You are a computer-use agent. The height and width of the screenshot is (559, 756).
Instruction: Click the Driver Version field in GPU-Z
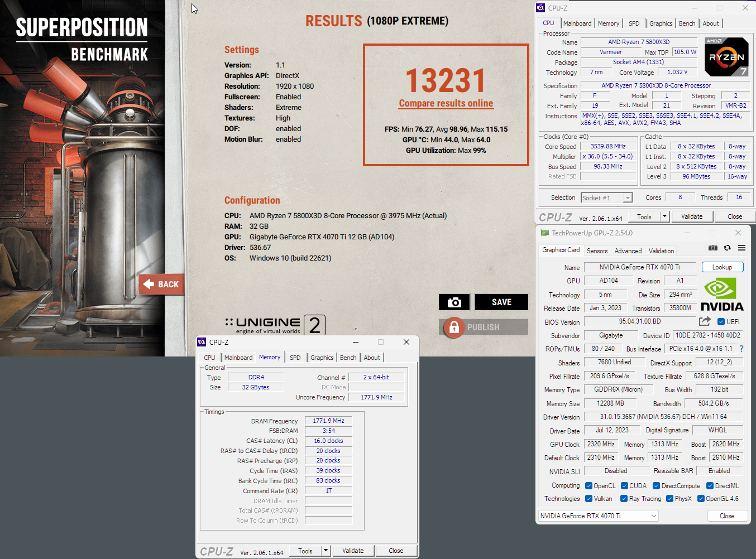click(663, 417)
